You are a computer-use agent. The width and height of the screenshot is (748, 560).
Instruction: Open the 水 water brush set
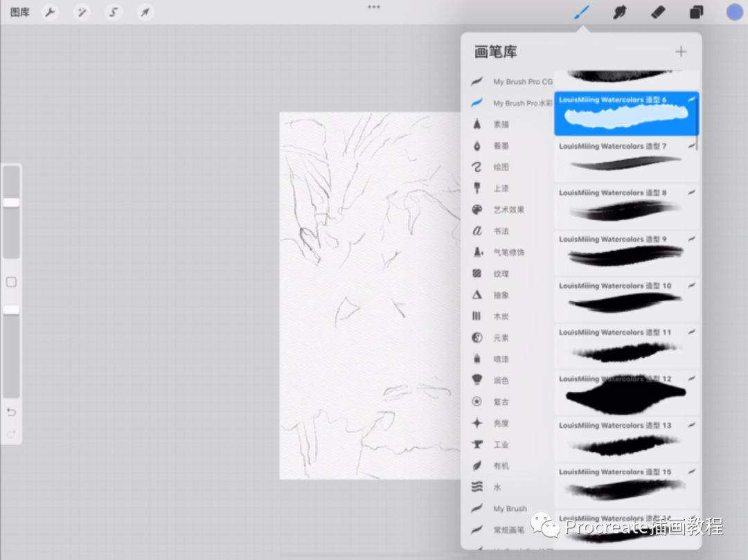pos(486,487)
